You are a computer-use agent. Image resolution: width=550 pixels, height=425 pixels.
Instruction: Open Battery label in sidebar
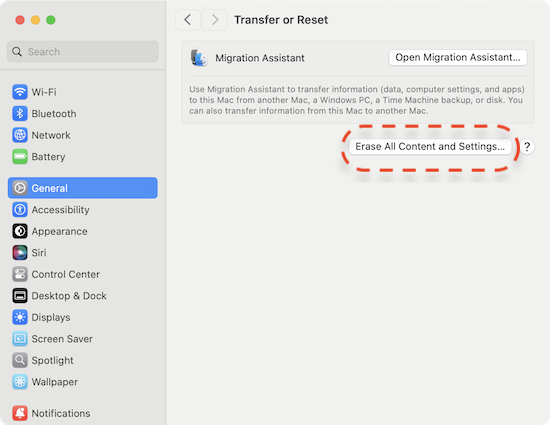tap(48, 157)
